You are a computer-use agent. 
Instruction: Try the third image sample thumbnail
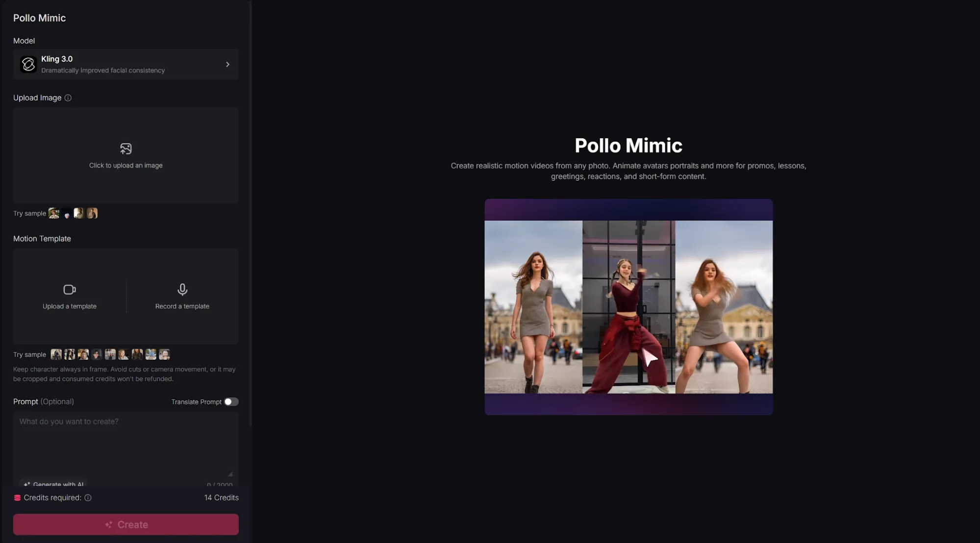click(x=78, y=213)
